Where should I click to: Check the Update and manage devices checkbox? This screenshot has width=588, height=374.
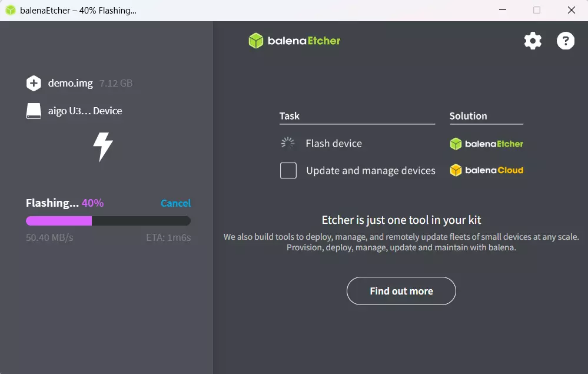288,170
